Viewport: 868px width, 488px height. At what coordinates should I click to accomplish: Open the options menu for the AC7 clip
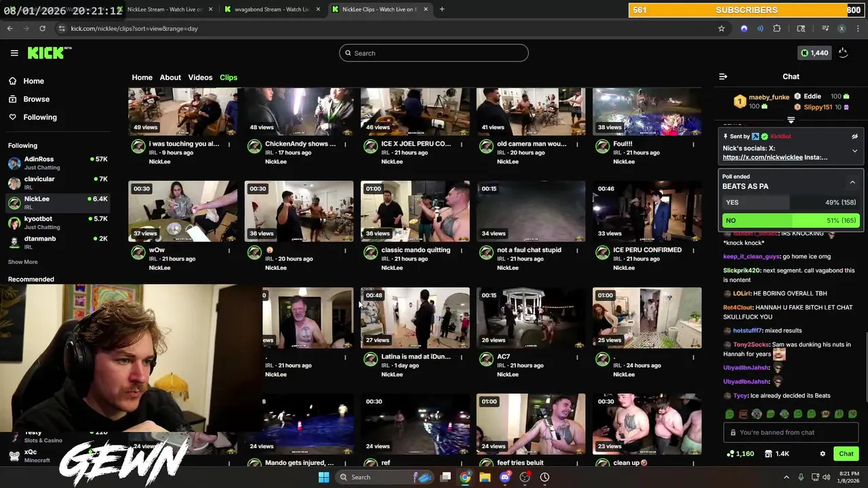point(577,357)
